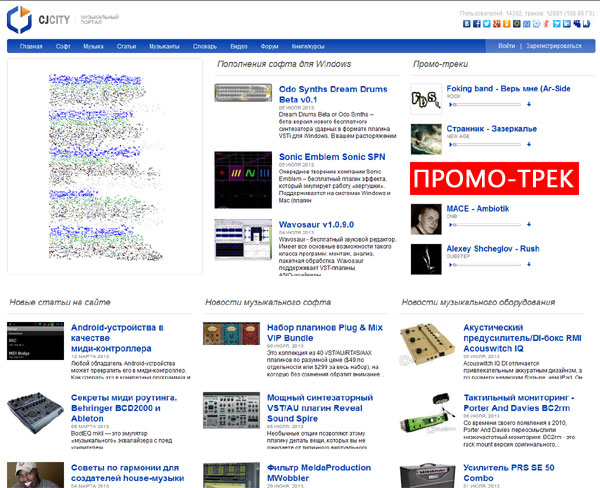
Task: Open the Книги/курсы menu section
Action: tap(308, 46)
